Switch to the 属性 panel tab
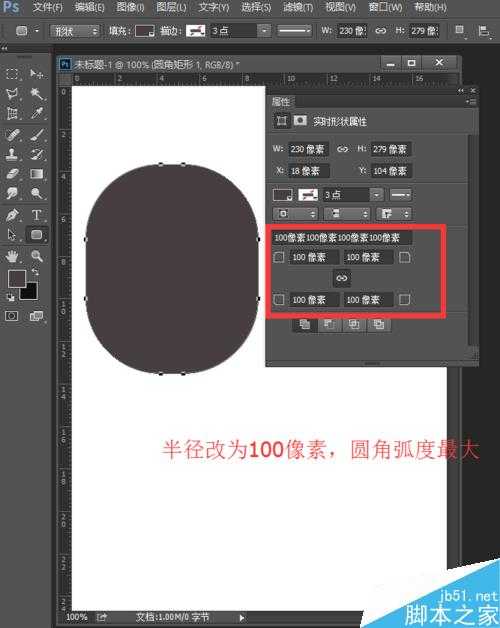 (x=281, y=102)
